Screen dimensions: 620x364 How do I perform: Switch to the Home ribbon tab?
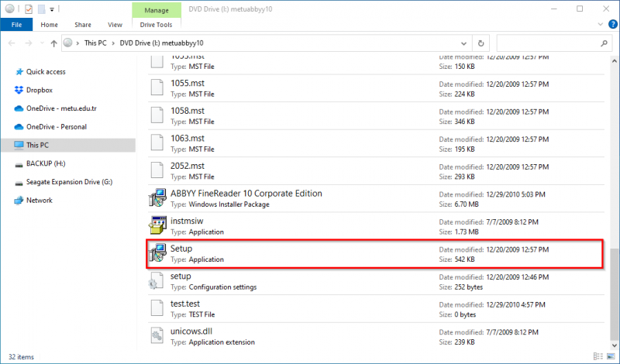pyautogui.click(x=49, y=25)
